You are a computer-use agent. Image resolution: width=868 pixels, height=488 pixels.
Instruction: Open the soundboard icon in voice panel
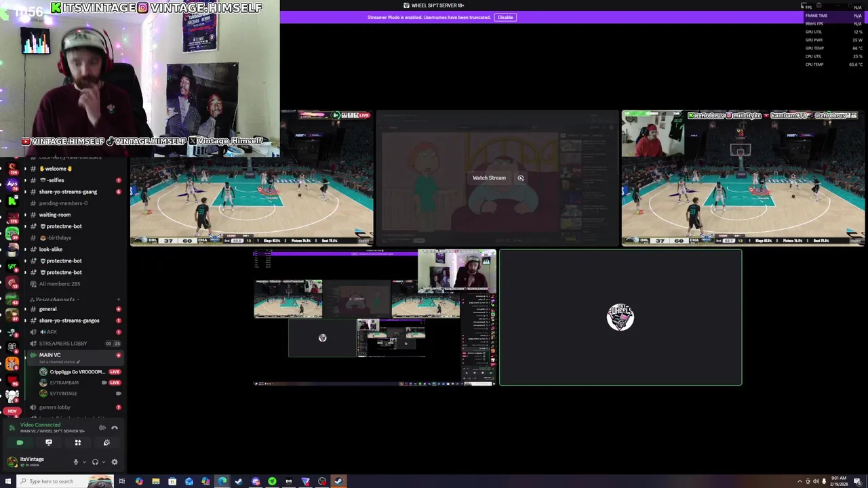click(106, 443)
